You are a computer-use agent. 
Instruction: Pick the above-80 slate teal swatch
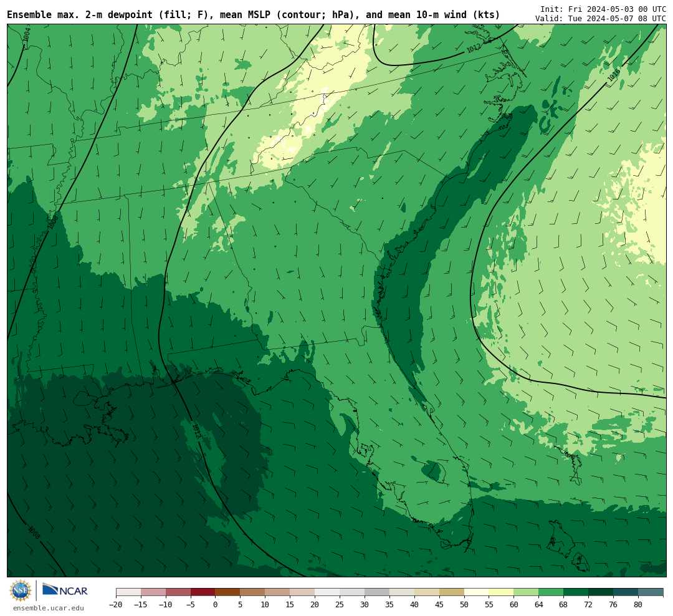651,592
